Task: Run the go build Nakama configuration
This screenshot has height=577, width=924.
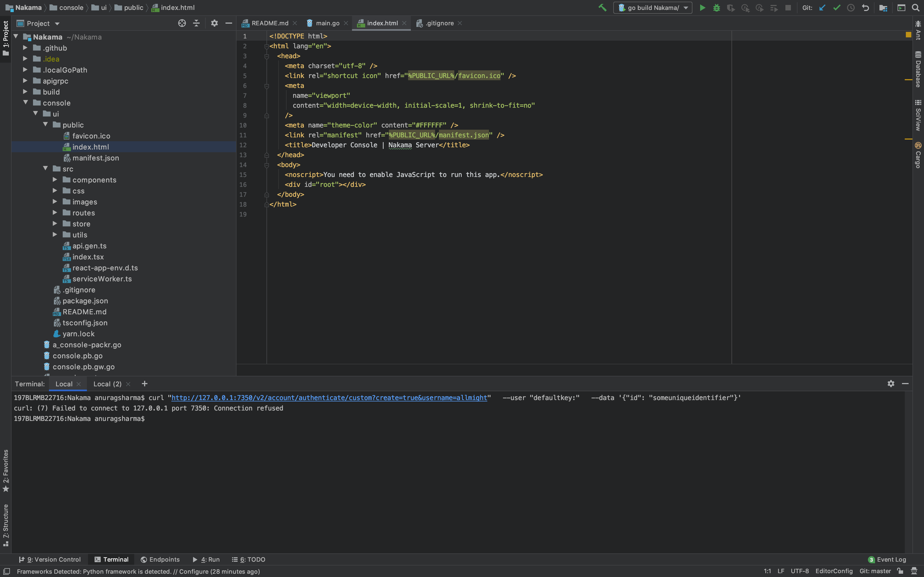Action: [x=703, y=8]
